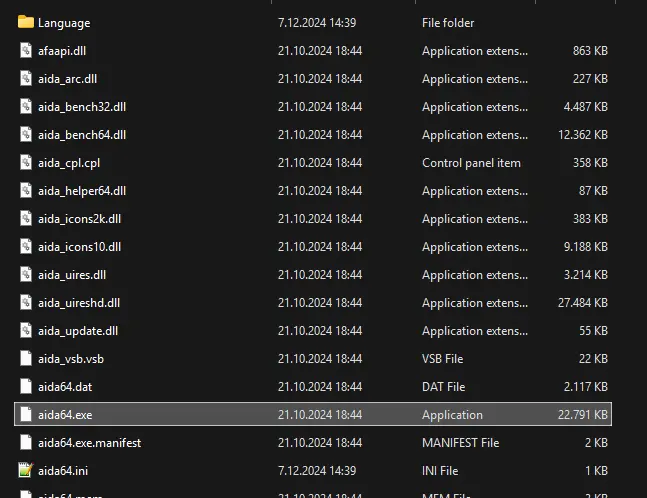Click the Application type of aida64.exe
Image resolution: width=647 pixels, height=498 pixels.
(452, 415)
